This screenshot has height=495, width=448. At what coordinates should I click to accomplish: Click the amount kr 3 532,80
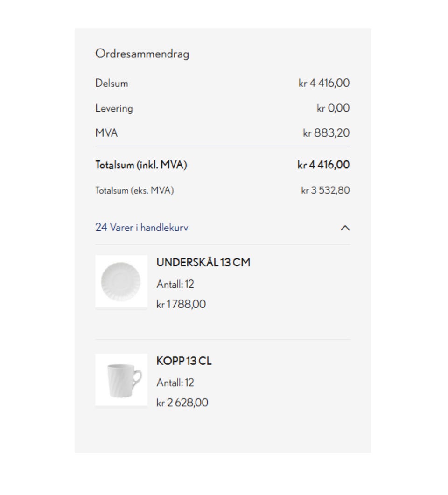point(326,190)
